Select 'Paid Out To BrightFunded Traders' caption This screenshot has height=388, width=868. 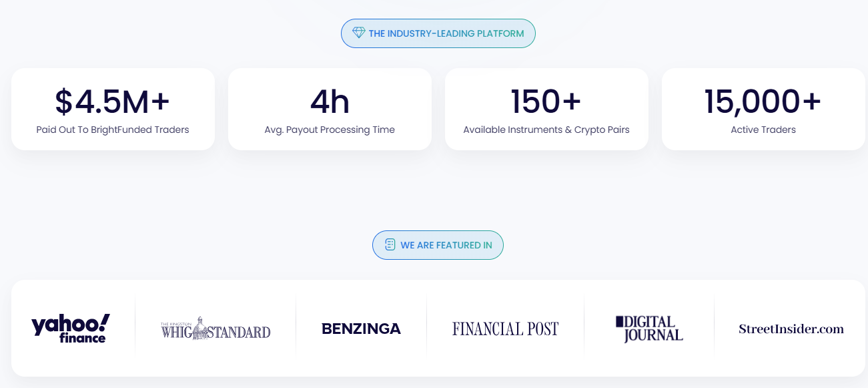click(113, 130)
